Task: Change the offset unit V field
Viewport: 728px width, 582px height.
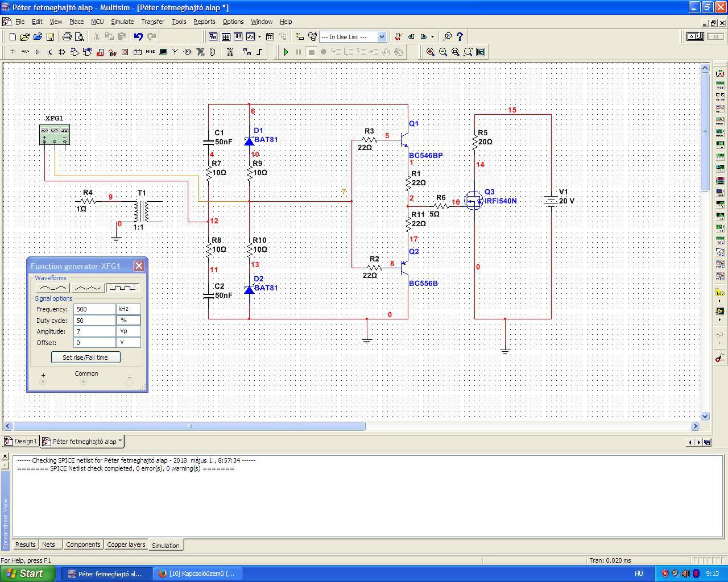Action: coord(128,343)
